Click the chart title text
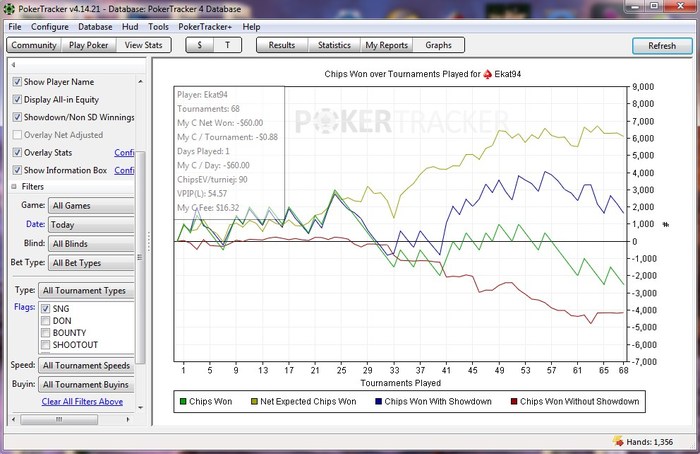 tap(423, 74)
